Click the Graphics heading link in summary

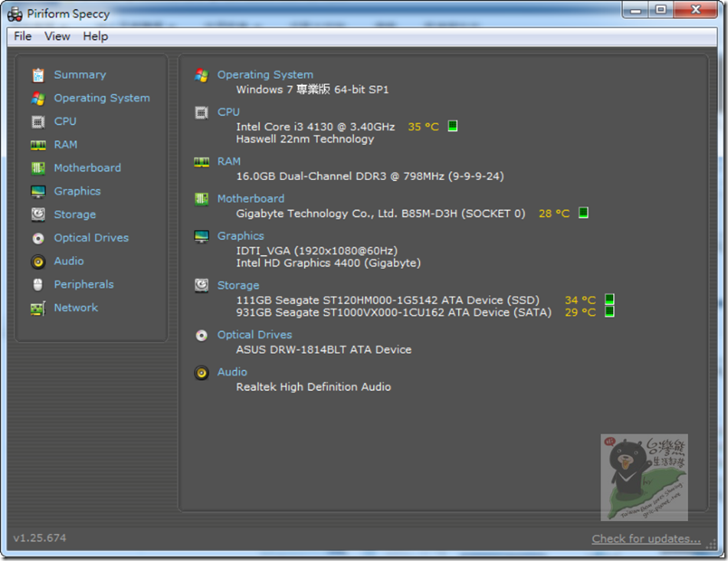tap(241, 236)
